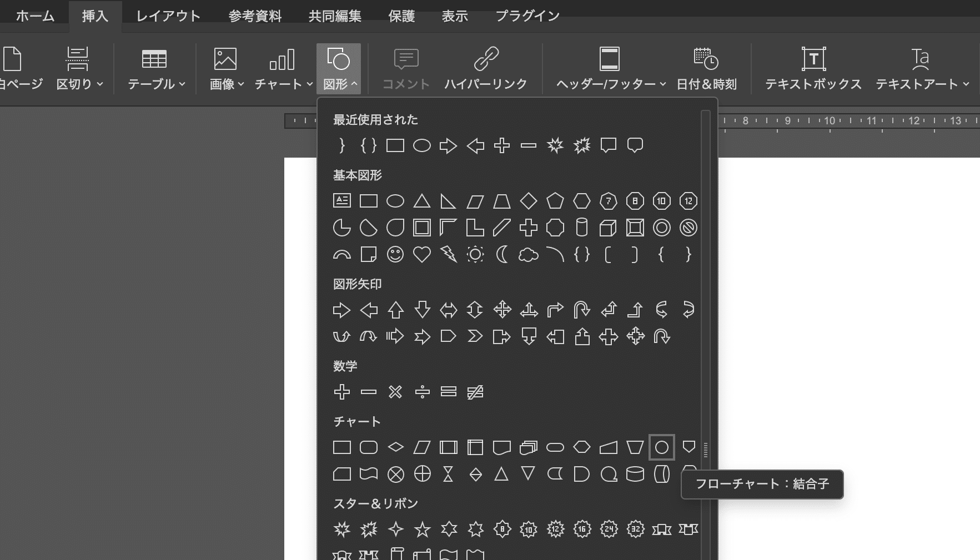Select the division sign math shape
Image resolution: width=980 pixels, height=560 pixels.
tap(422, 392)
